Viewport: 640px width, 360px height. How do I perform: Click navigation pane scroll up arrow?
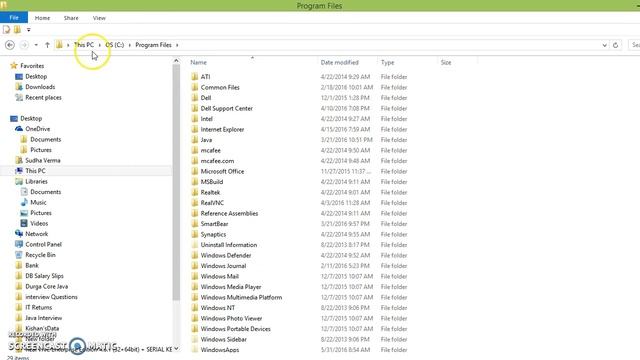[x=176, y=61]
